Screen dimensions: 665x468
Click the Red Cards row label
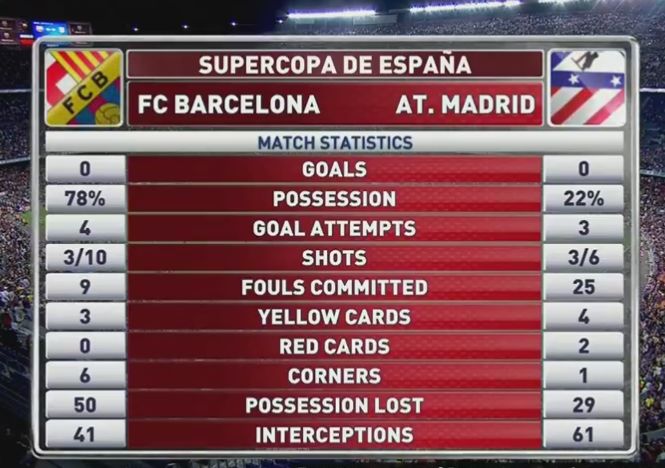pyautogui.click(x=334, y=347)
